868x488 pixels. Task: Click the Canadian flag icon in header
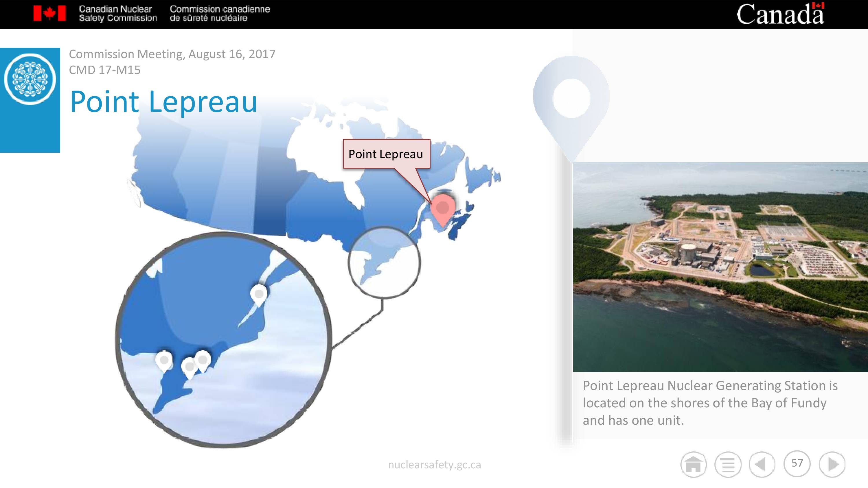pyautogui.click(x=49, y=14)
